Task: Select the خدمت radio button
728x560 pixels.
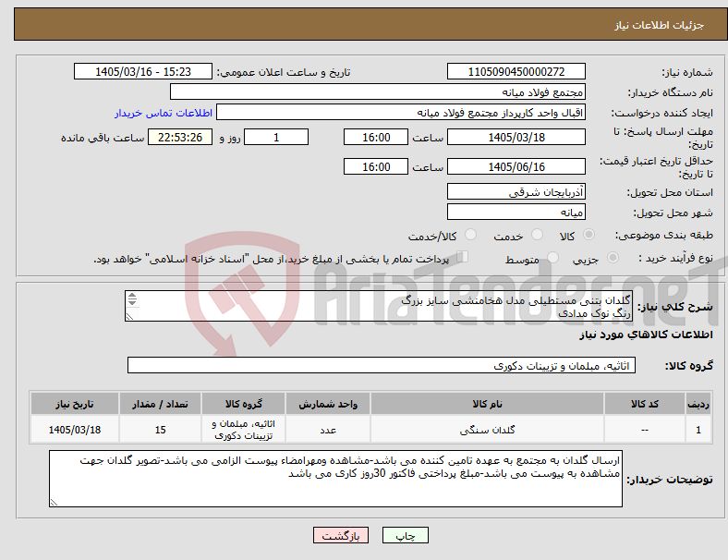Action: (537, 235)
